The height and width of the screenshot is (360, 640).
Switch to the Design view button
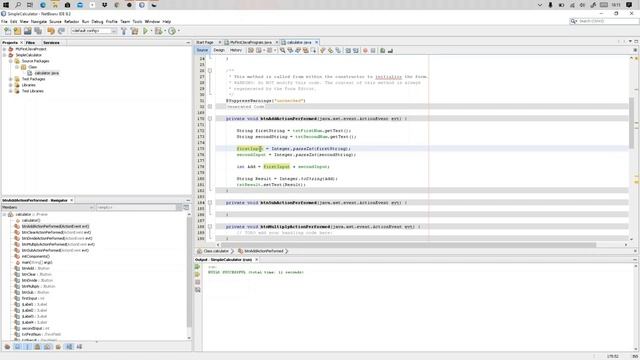point(219,50)
